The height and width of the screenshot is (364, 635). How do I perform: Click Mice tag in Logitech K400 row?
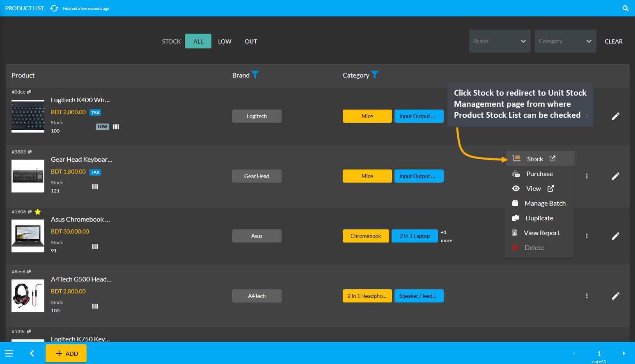point(367,116)
